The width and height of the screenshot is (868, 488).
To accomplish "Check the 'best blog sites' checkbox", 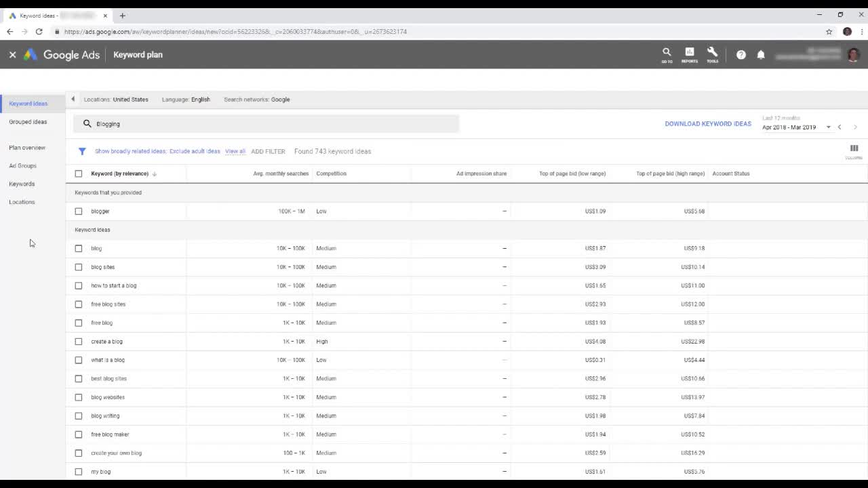I will point(79,379).
